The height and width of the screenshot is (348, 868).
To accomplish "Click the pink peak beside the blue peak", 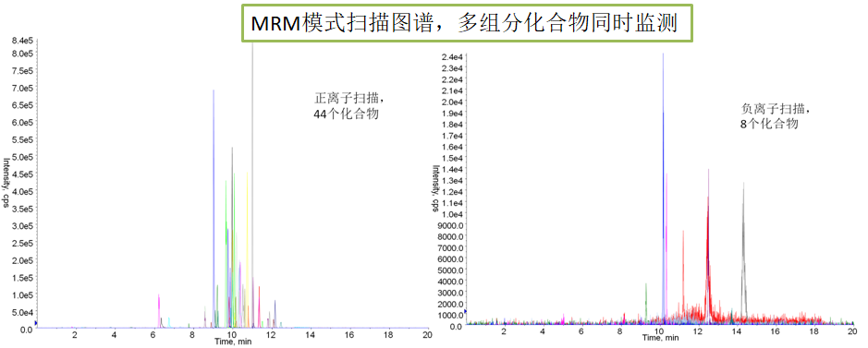I will [667, 248].
